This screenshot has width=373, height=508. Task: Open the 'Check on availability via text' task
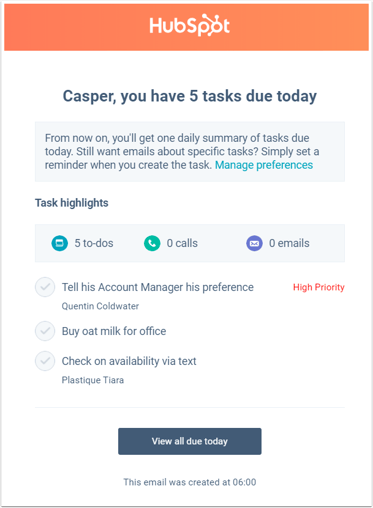(x=129, y=361)
